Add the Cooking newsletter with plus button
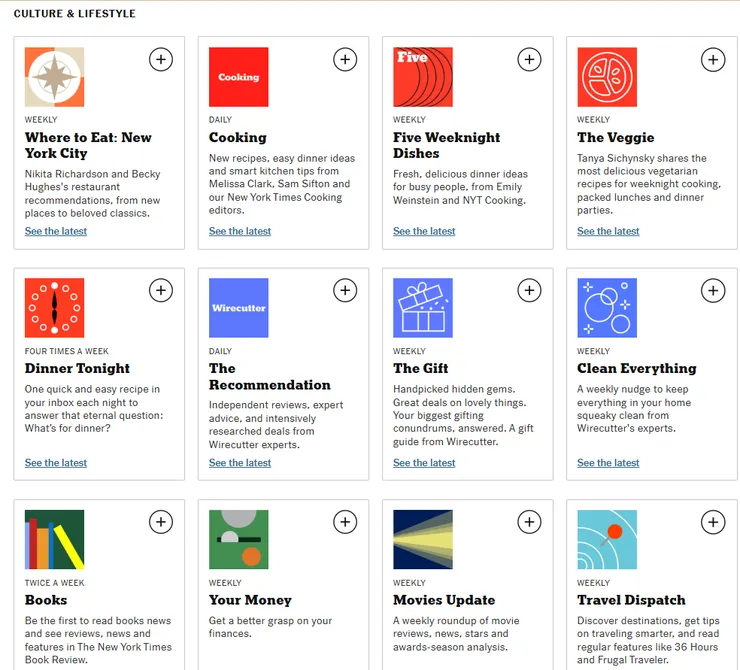Image resolution: width=740 pixels, height=670 pixels. pos(345,60)
